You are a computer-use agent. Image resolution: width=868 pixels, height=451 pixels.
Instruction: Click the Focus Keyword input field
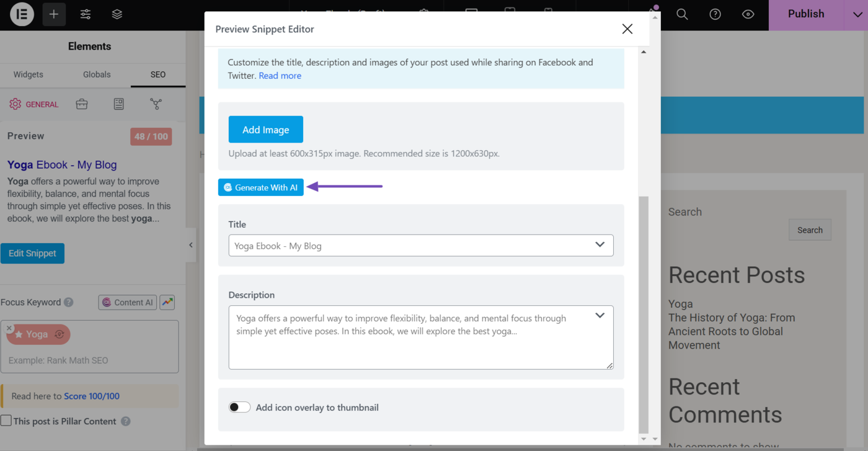point(90,360)
